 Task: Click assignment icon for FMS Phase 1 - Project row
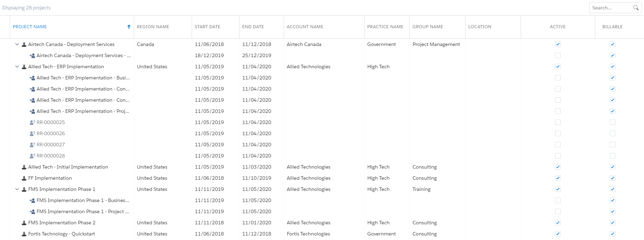(32, 212)
